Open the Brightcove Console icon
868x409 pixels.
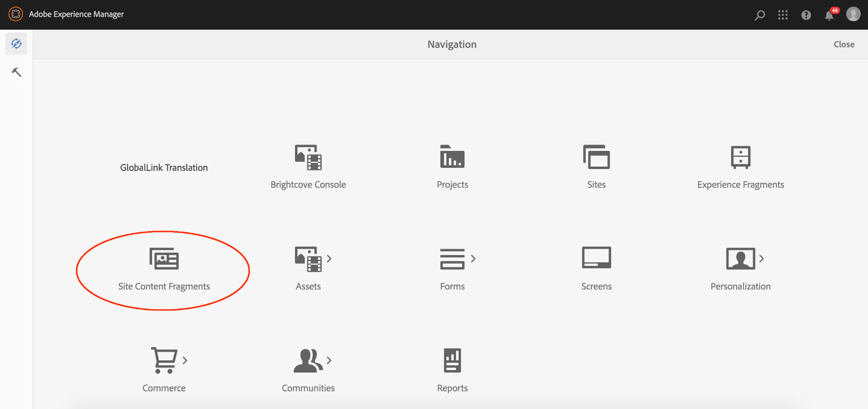pyautogui.click(x=308, y=157)
